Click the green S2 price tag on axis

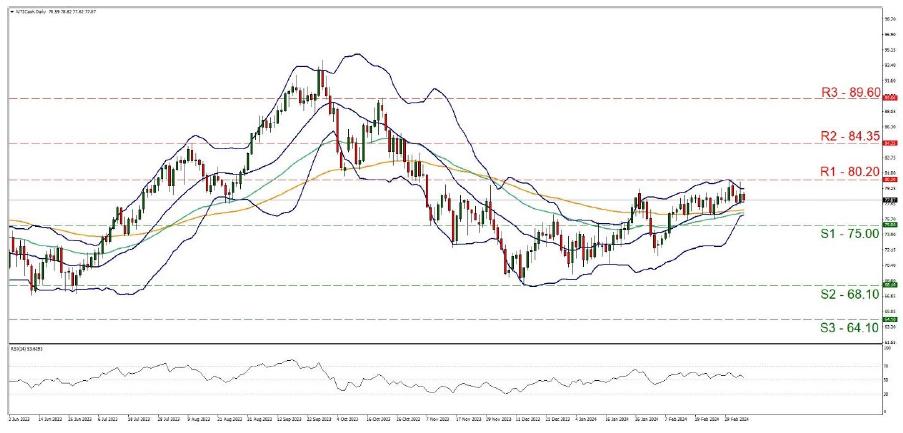tap(888, 285)
